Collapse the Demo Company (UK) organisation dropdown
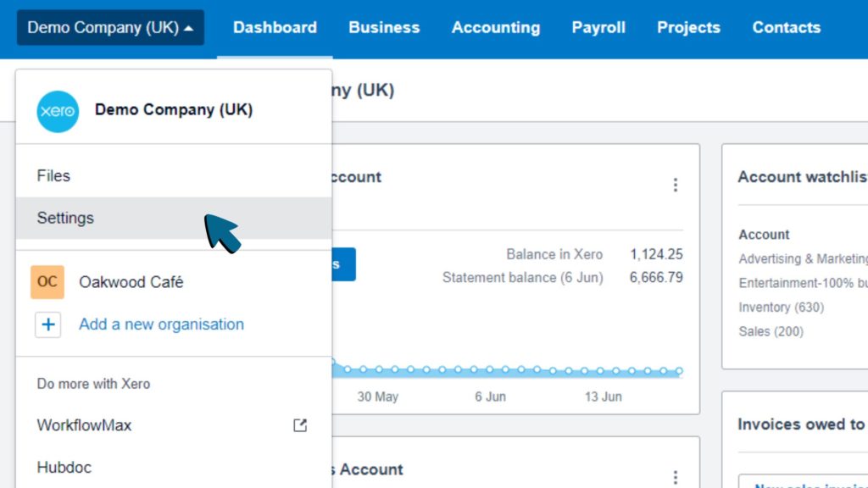 tap(110, 28)
